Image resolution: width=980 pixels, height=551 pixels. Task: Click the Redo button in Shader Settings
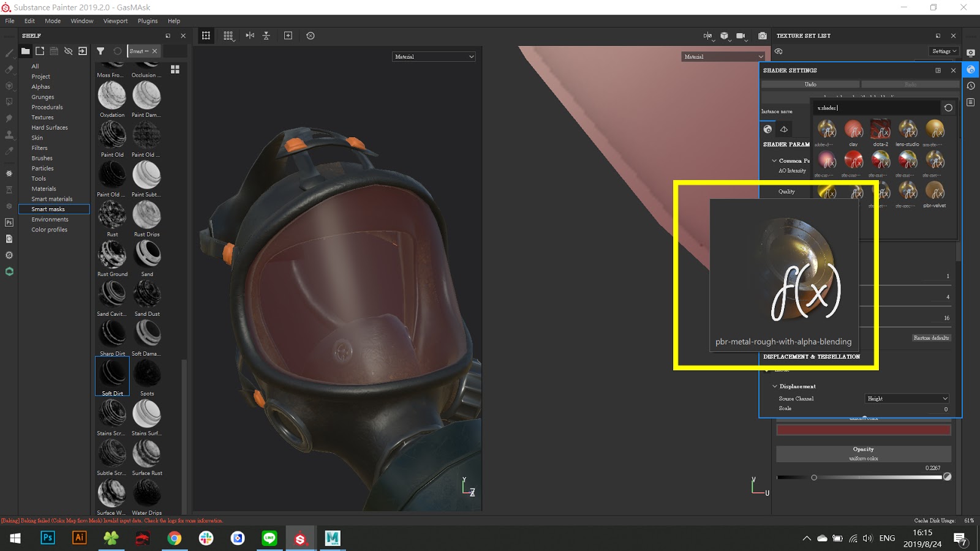pyautogui.click(x=910, y=84)
